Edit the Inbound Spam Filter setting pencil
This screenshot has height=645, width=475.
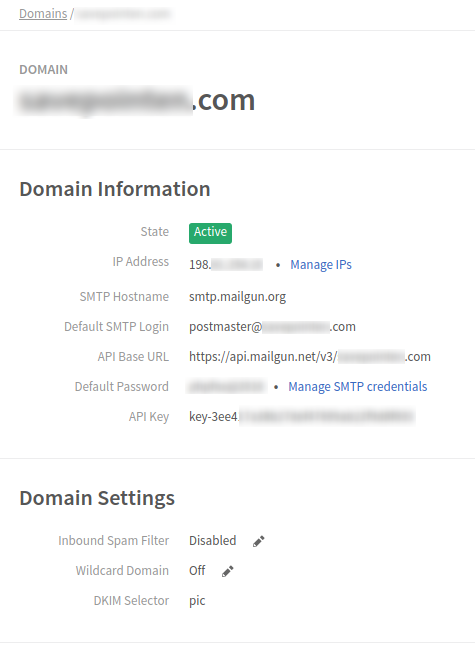pos(259,541)
